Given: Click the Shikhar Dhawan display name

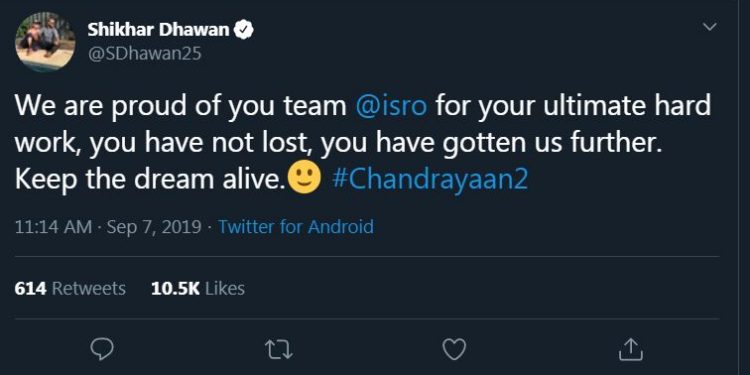Looking at the screenshot, I should click(x=158, y=30).
